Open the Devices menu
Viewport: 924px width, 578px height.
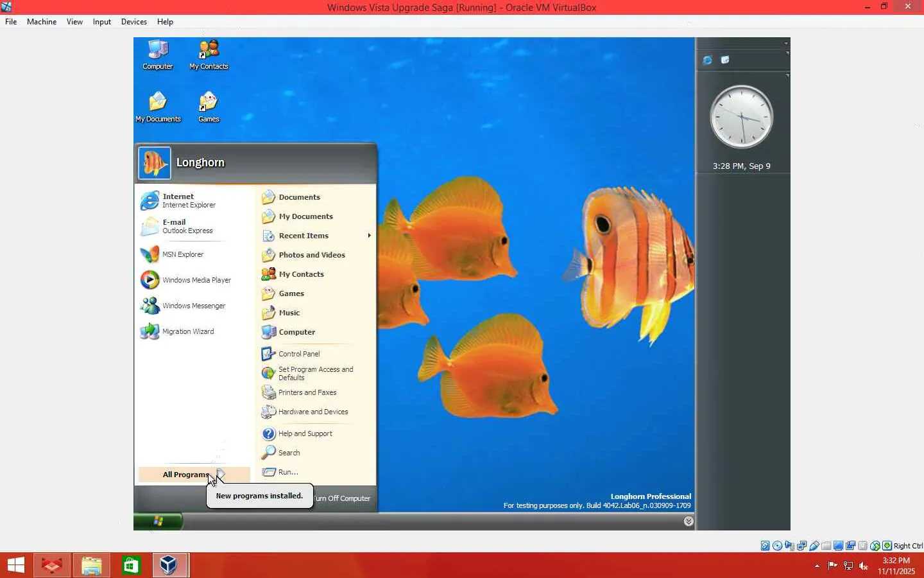[134, 22]
